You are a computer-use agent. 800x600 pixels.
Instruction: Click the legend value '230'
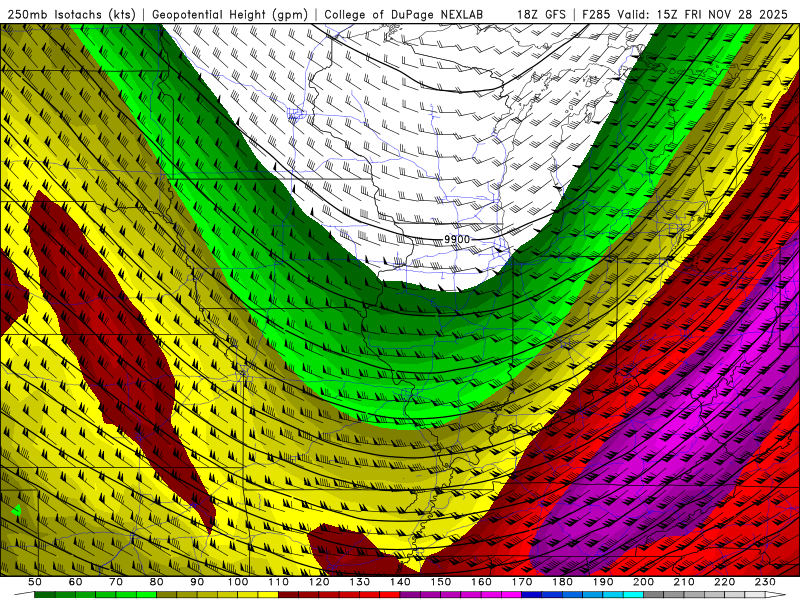pos(766,582)
